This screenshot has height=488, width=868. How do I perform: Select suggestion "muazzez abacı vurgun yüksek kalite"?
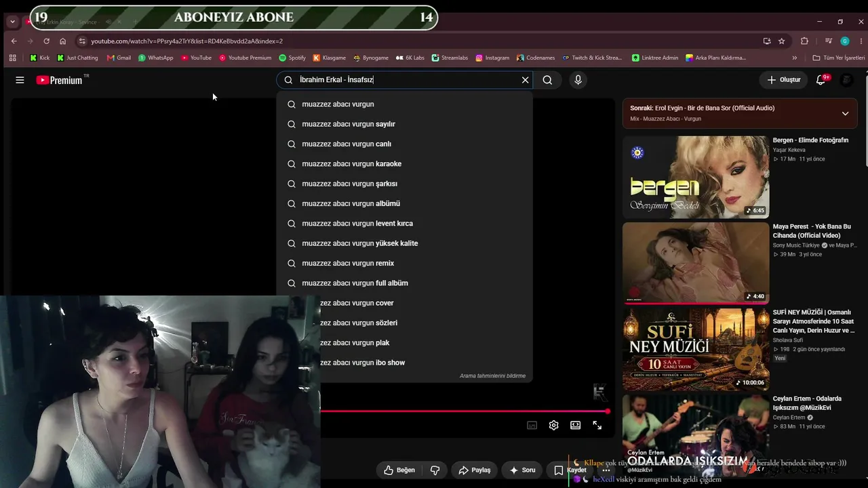(x=404, y=243)
